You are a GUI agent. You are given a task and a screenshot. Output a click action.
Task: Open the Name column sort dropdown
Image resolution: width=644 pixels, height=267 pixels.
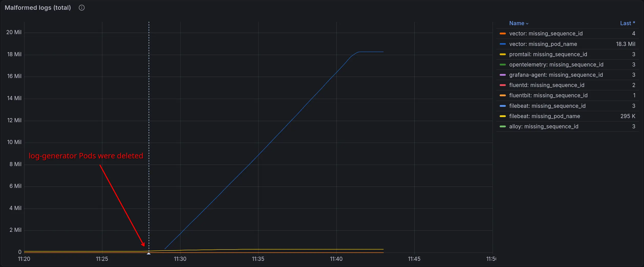tap(518, 23)
